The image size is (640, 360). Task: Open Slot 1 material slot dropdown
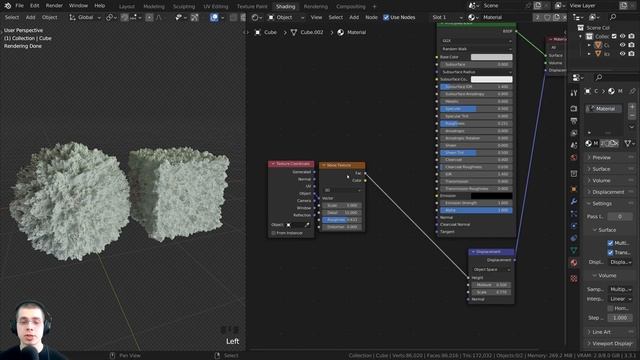point(447,18)
